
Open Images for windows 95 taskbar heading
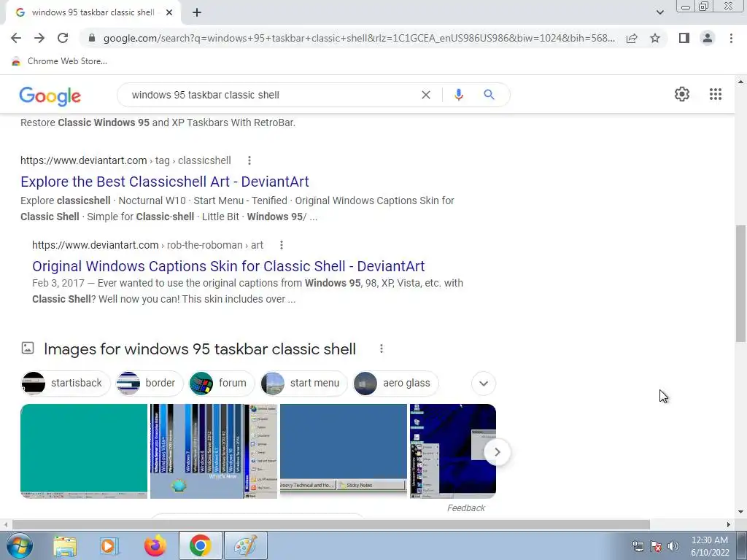[x=200, y=349]
